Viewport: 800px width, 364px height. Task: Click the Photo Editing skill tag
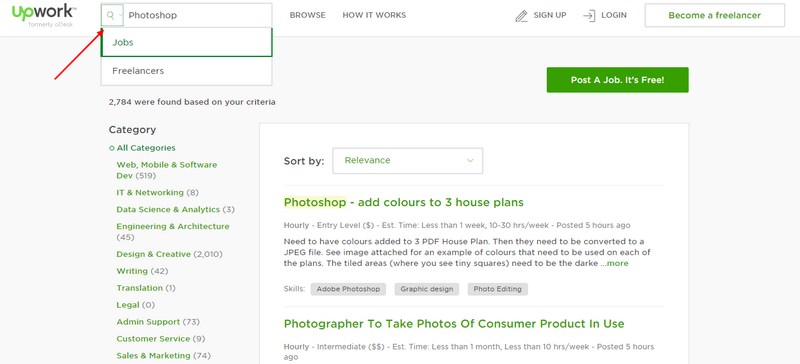point(497,289)
